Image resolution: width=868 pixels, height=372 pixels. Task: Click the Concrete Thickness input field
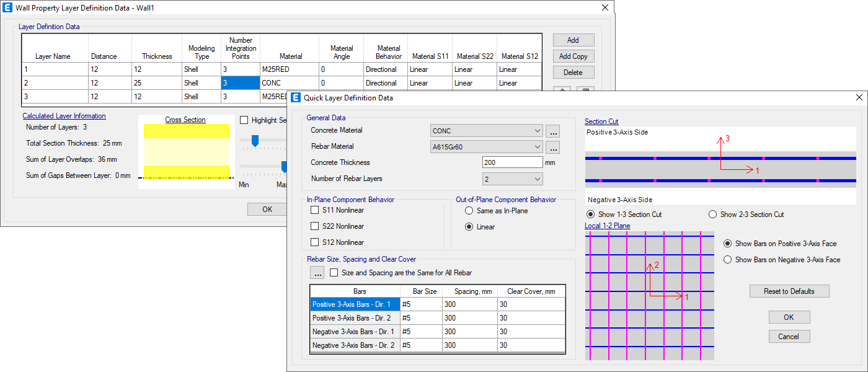coord(513,162)
